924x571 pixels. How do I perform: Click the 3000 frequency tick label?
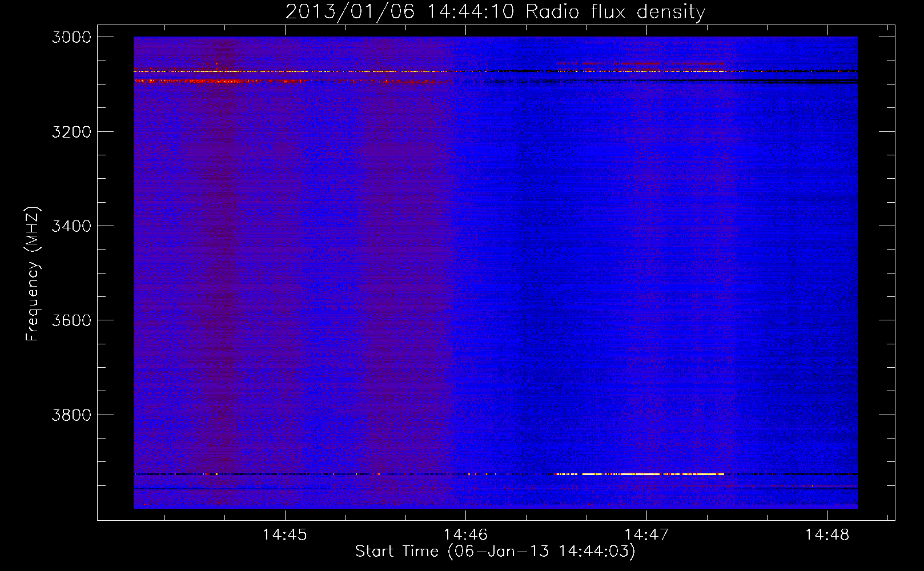pos(71,37)
